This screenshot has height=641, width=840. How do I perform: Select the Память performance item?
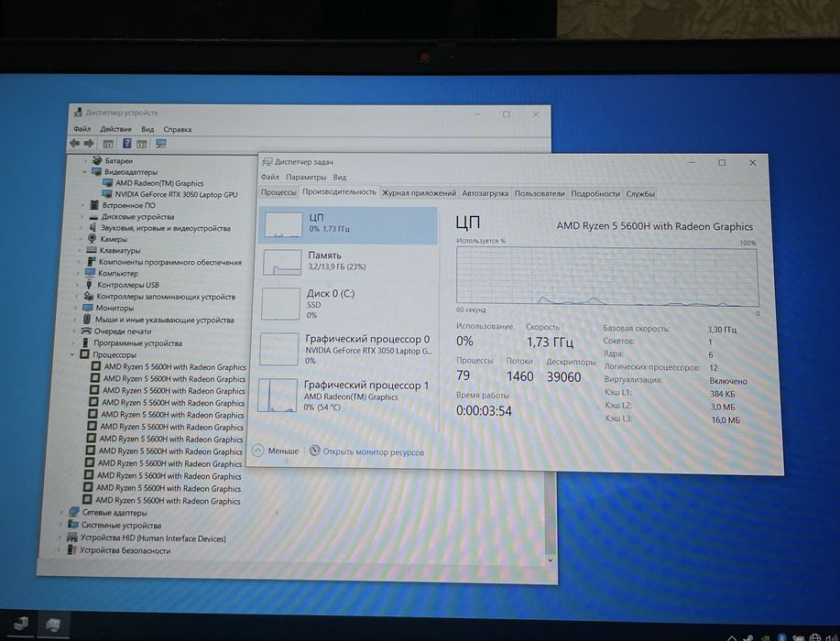pyautogui.click(x=348, y=263)
